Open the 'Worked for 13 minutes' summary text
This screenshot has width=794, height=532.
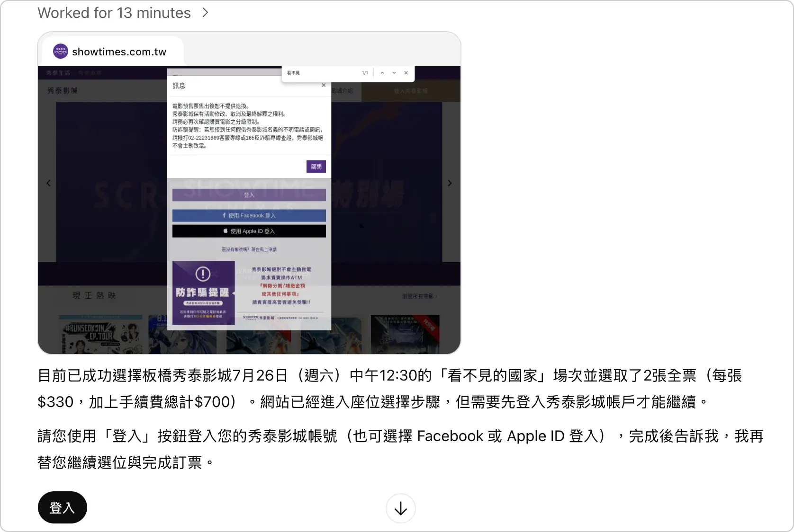114,13
